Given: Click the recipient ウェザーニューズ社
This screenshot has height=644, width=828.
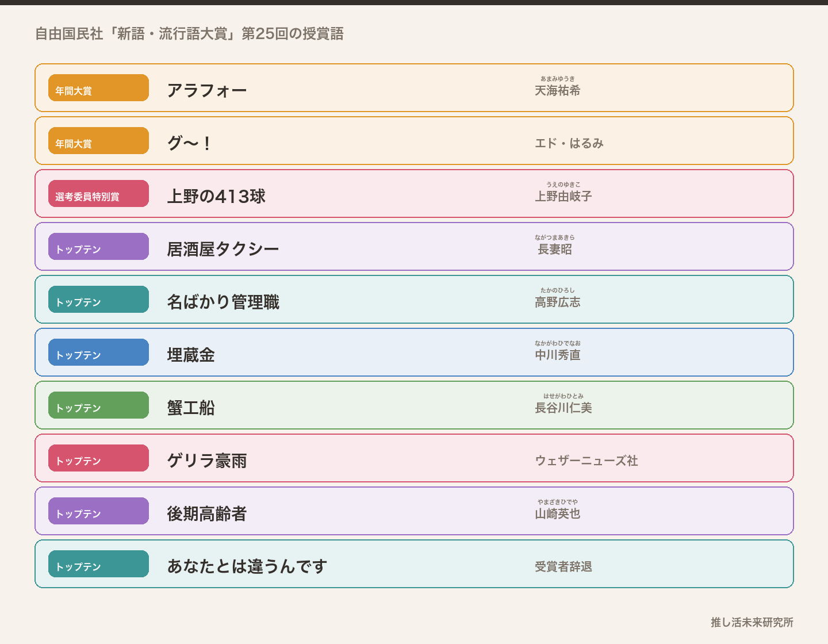Looking at the screenshot, I should [586, 461].
